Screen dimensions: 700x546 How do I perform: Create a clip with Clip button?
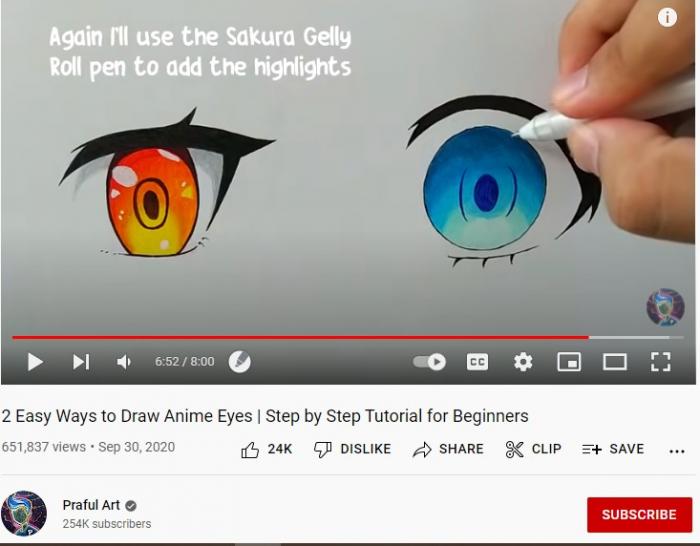click(x=533, y=449)
